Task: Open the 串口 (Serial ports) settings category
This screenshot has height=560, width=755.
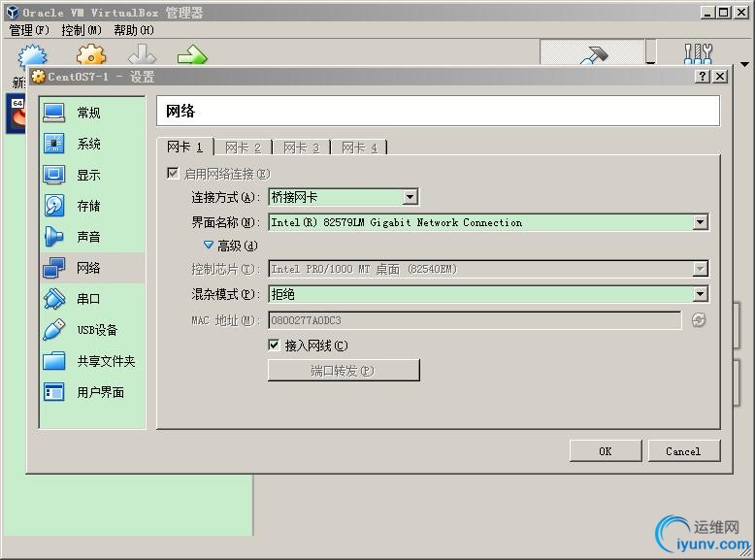Action: [x=92, y=299]
